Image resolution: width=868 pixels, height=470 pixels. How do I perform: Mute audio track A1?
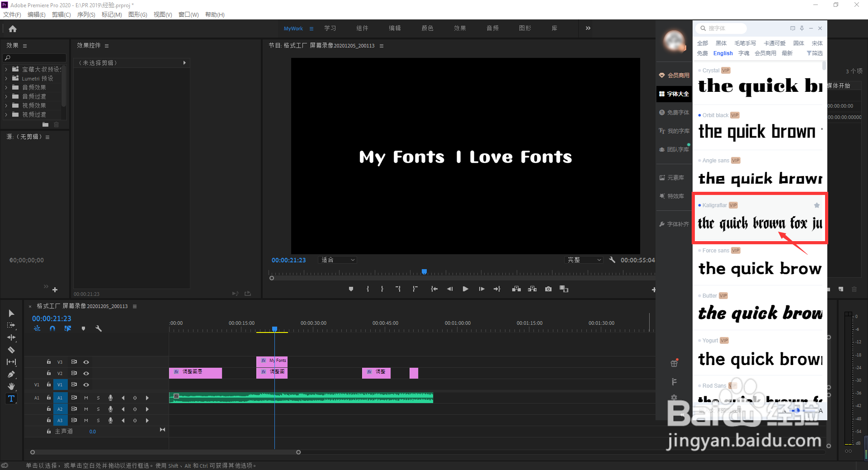86,398
